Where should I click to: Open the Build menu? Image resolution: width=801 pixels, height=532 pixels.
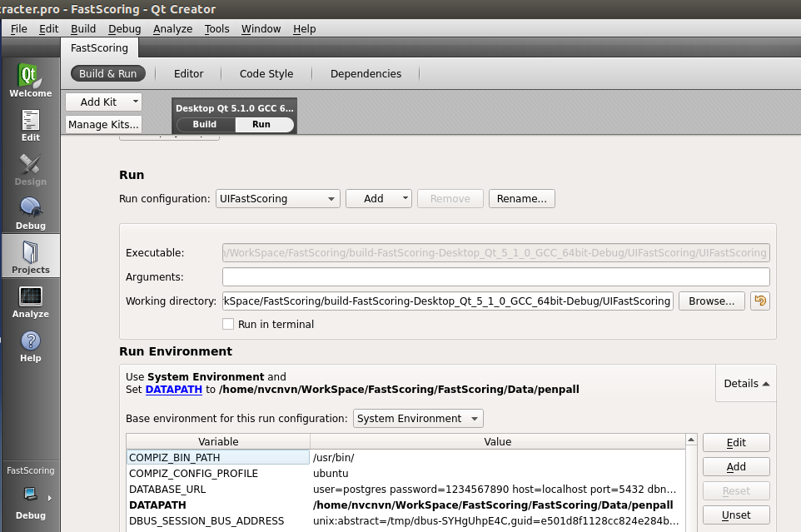pos(83,28)
